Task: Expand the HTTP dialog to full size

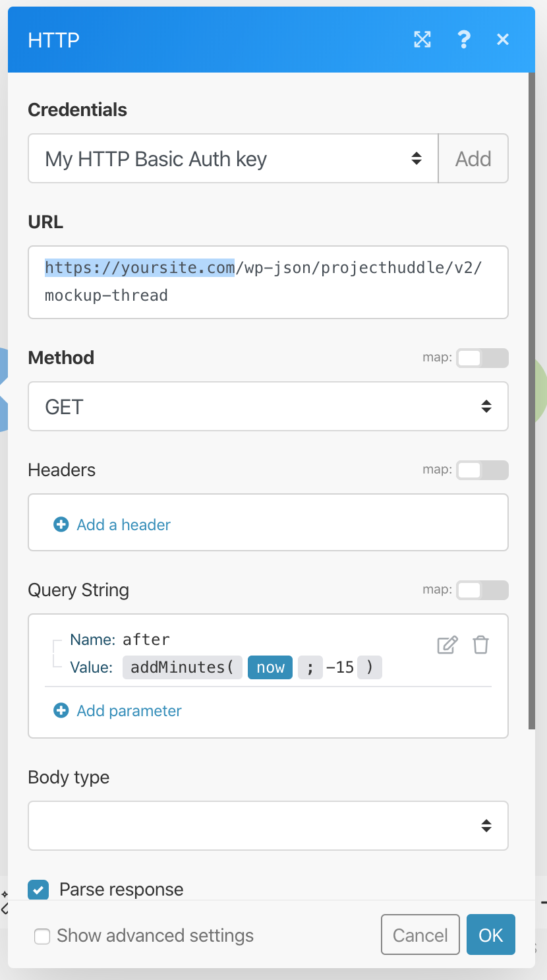Action: (422, 40)
